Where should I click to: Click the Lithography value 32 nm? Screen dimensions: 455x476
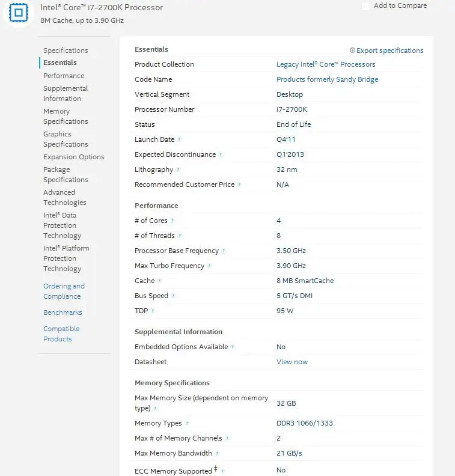[x=287, y=169]
